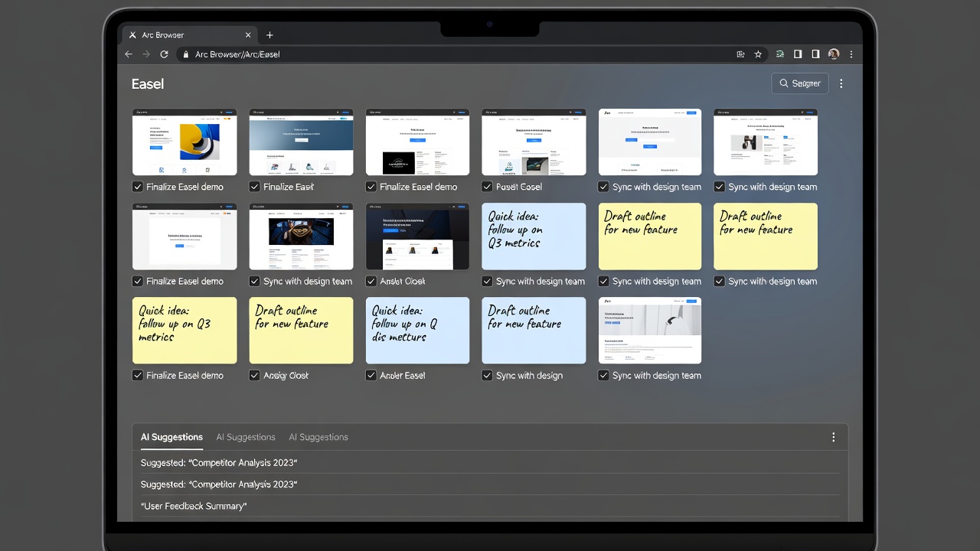The height and width of the screenshot is (551, 980).
Task: Reload the Easel page
Action: pyautogui.click(x=164, y=54)
